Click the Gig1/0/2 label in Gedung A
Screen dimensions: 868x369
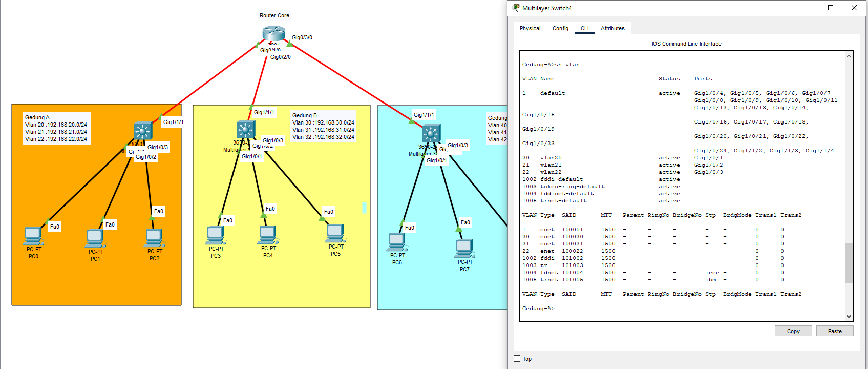tap(146, 157)
